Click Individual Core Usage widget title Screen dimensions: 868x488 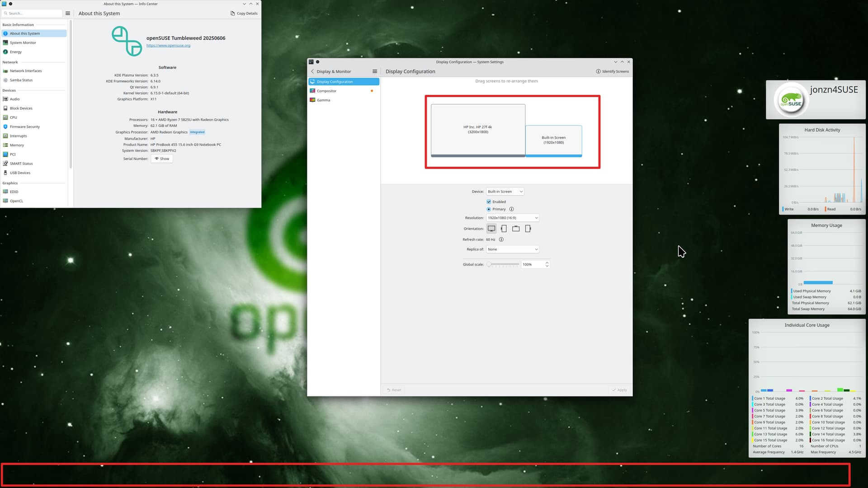tap(807, 325)
